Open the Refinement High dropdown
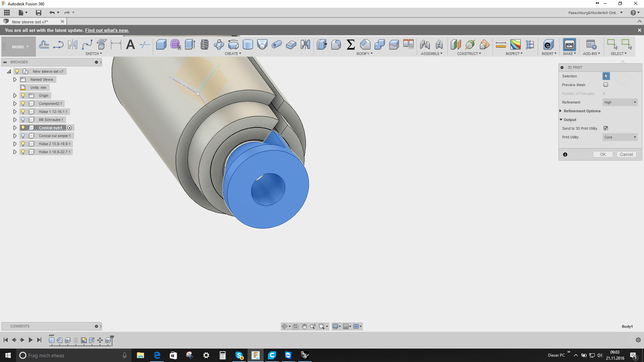The height and width of the screenshot is (362, 644). point(620,102)
